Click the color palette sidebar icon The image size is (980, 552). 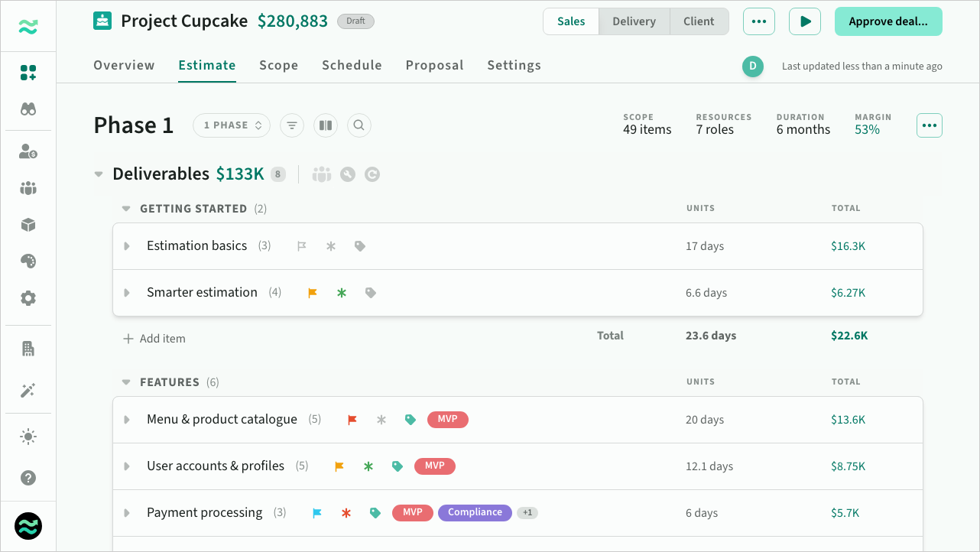(28, 261)
